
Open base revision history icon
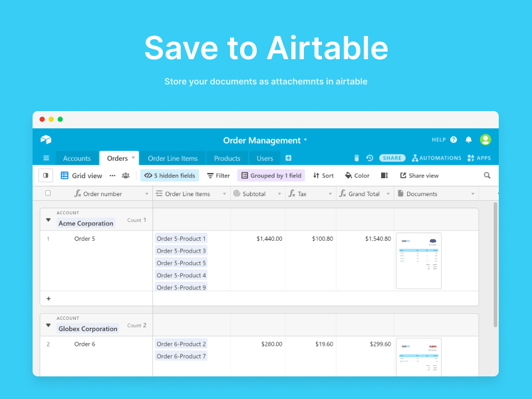point(370,158)
